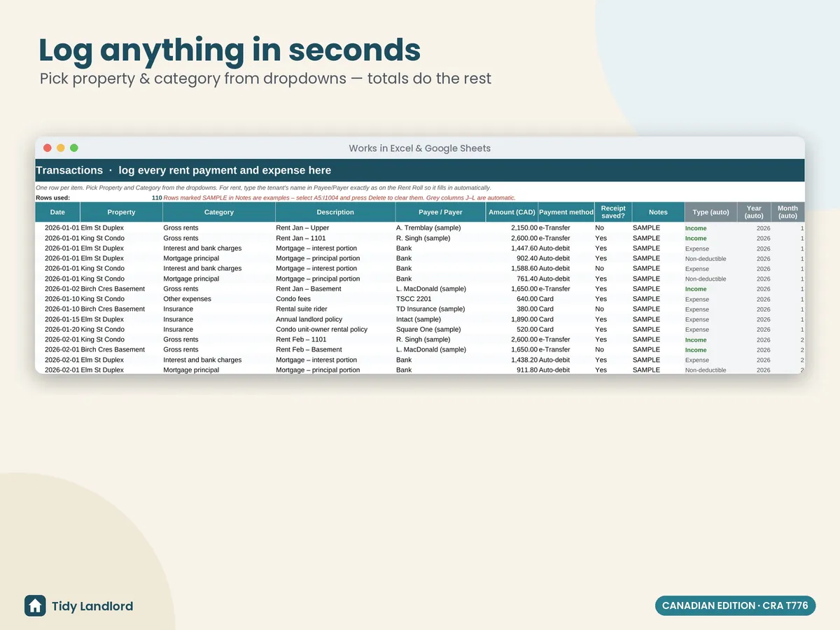Select the amount 902.40 cell
The width and height of the screenshot is (840, 630).
point(512,258)
